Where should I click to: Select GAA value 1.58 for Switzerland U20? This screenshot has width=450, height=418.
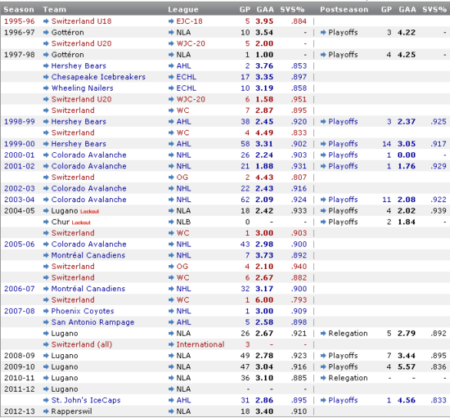(x=264, y=99)
